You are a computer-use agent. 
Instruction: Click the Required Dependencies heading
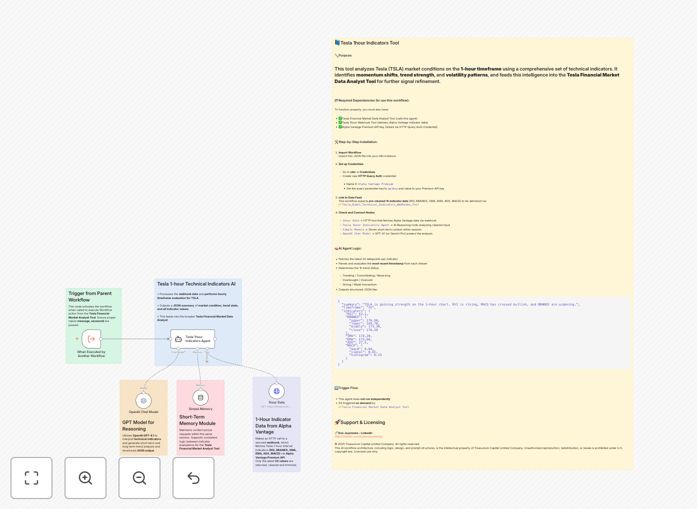pos(372,100)
